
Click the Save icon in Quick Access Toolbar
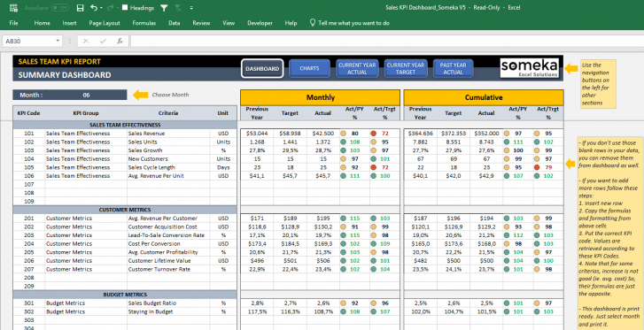[x=81, y=8]
